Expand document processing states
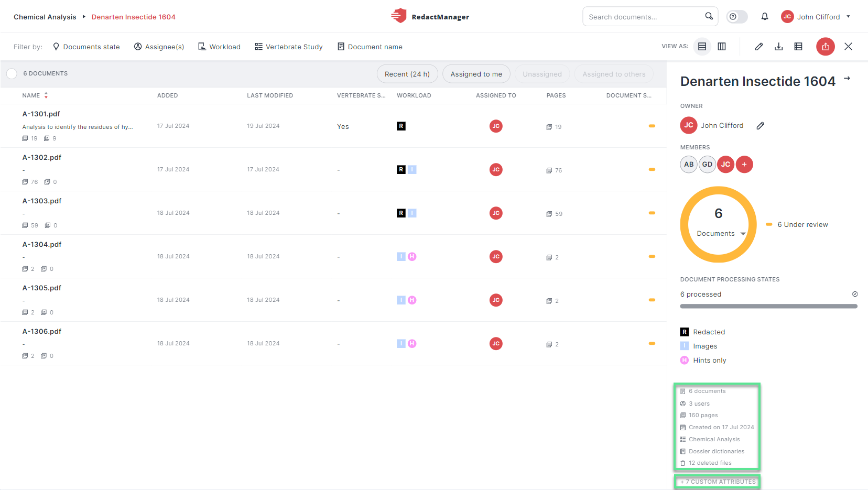The width and height of the screenshot is (868, 490). tap(855, 294)
